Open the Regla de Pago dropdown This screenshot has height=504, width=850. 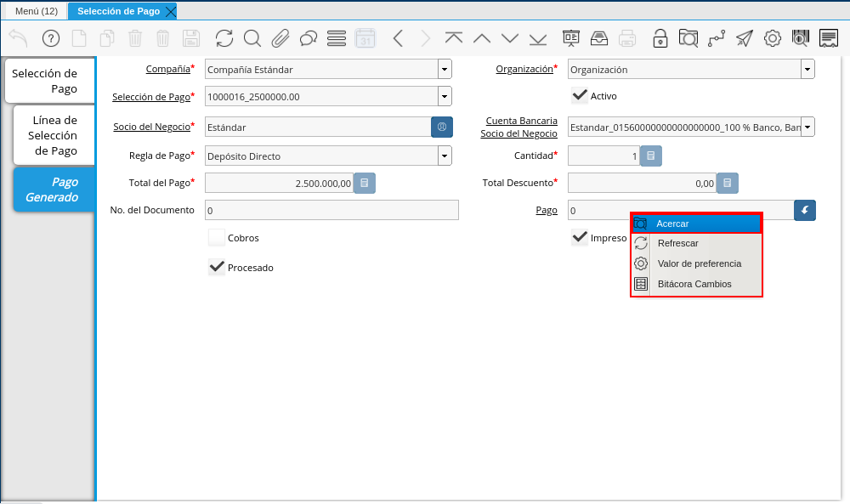[x=445, y=156]
